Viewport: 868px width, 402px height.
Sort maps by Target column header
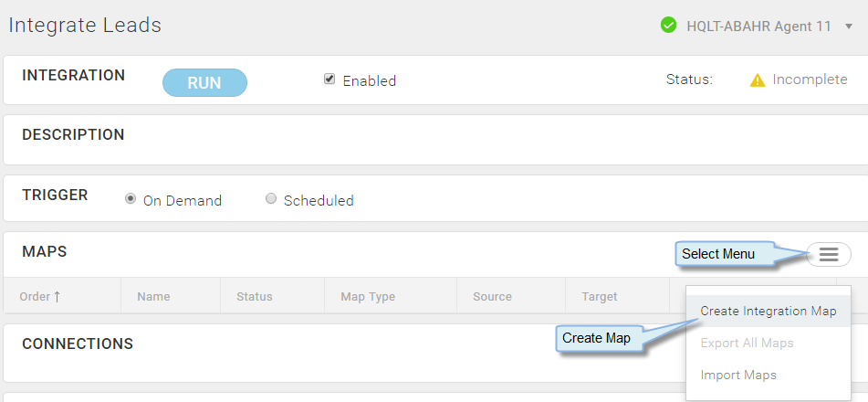pyautogui.click(x=599, y=297)
